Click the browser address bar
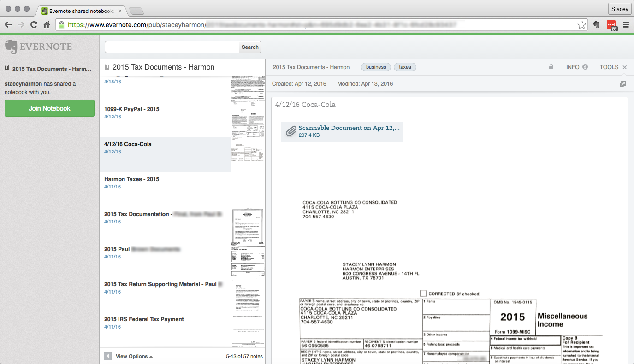 321,25
